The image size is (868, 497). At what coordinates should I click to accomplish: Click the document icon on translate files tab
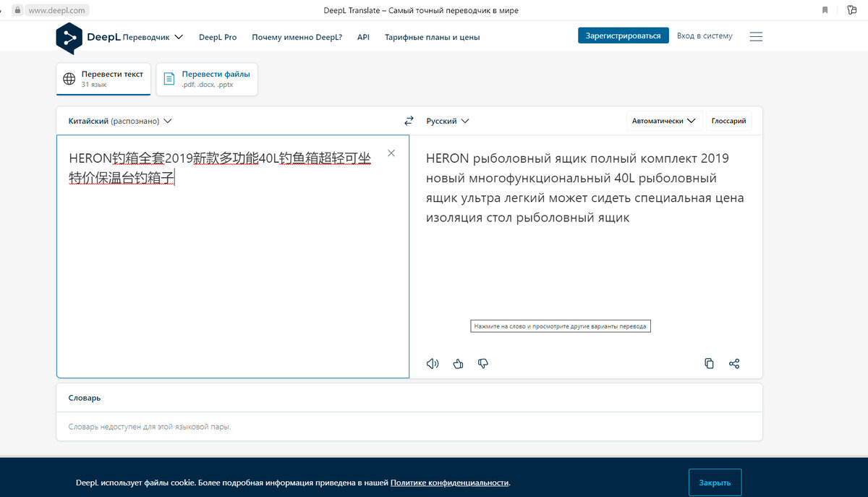[169, 79]
